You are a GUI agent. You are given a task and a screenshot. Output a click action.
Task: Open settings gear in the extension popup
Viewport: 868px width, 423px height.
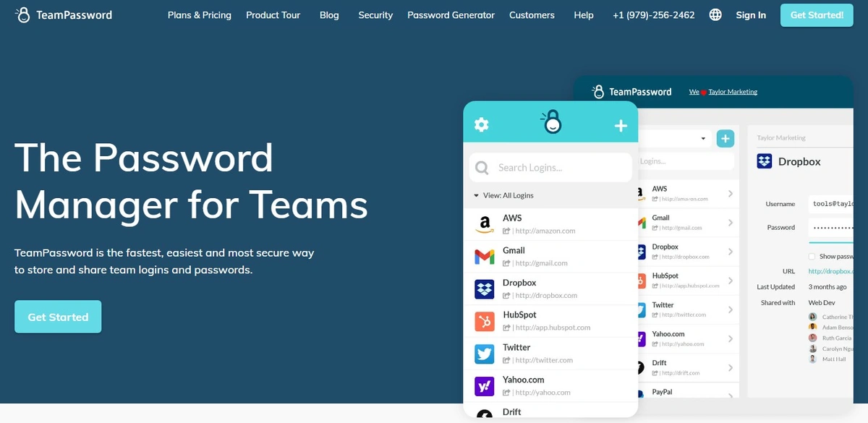coord(481,124)
